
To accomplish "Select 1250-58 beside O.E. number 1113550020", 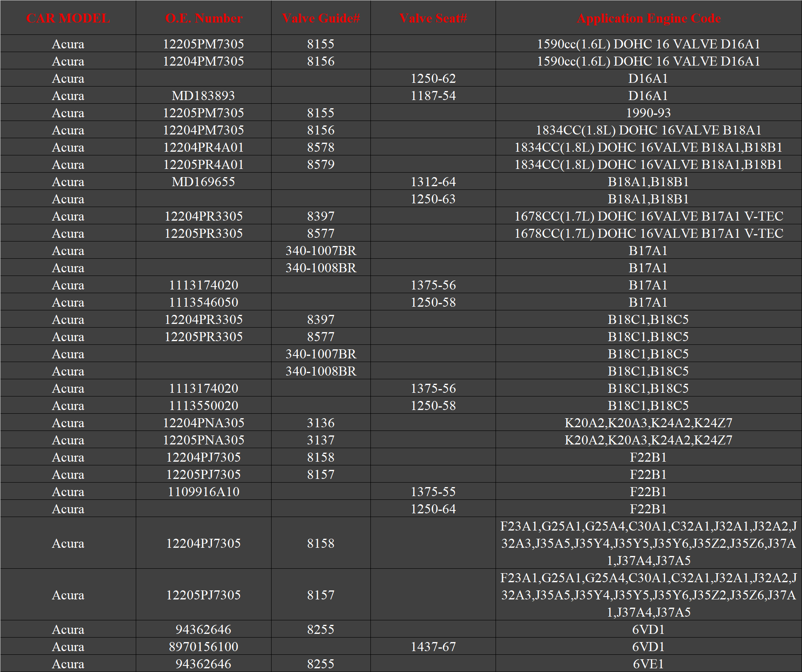I will (x=433, y=405).
